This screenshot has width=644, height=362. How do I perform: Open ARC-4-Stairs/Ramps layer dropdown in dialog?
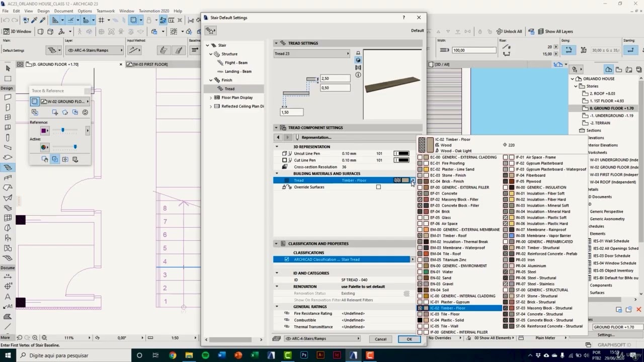tap(322, 339)
